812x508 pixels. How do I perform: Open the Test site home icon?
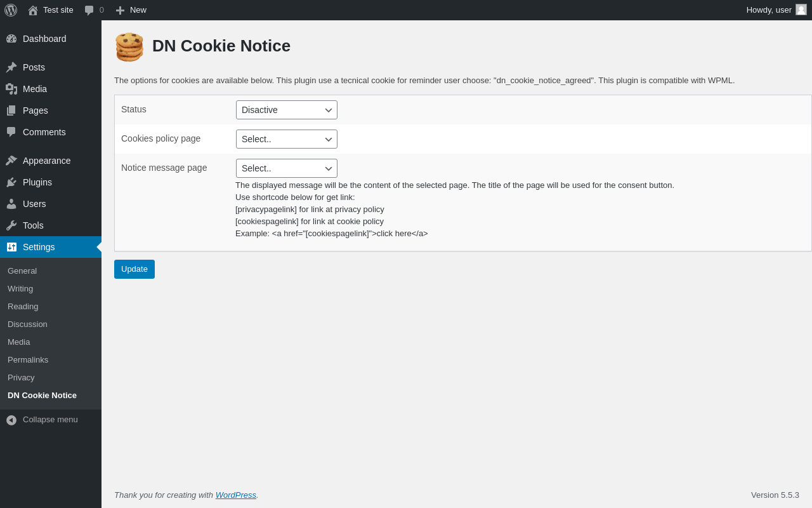pos(33,10)
